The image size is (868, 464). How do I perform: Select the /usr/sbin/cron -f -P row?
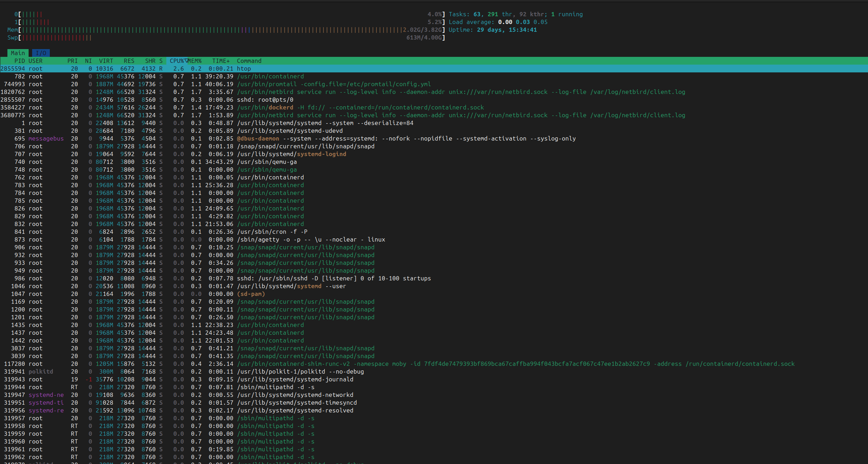[x=434, y=232]
